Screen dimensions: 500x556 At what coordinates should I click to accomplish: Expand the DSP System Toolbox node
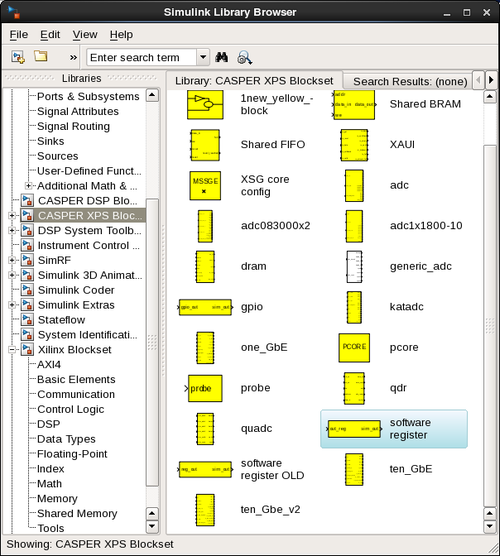click(x=12, y=230)
